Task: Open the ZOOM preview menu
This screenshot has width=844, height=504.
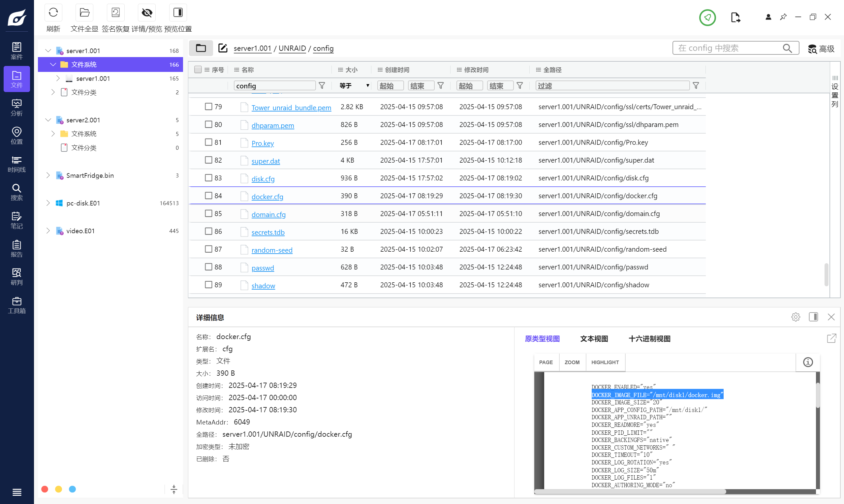Action: pyautogui.click(x=572, y=362)
